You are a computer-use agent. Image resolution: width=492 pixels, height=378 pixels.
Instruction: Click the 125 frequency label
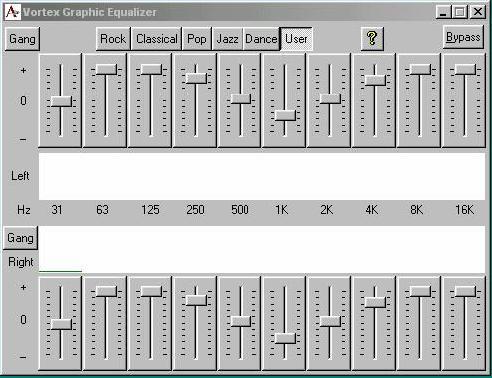[150, 210]
